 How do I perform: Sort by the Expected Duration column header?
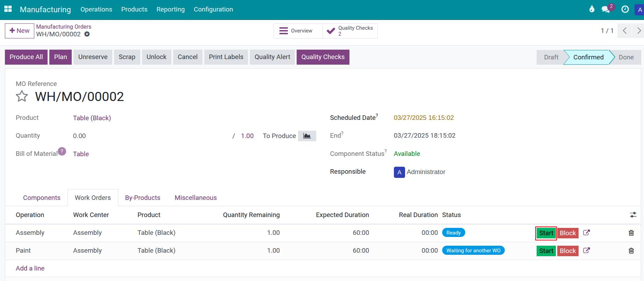point(342,215)
